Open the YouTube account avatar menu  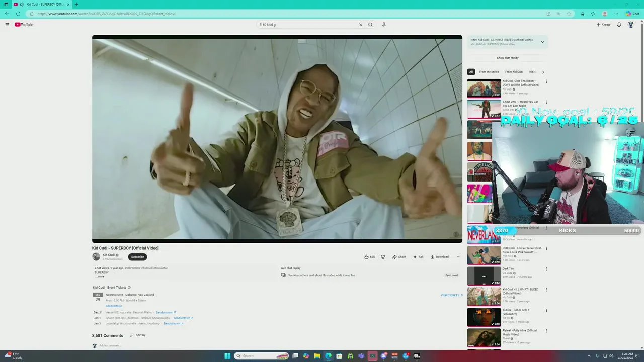631,24
